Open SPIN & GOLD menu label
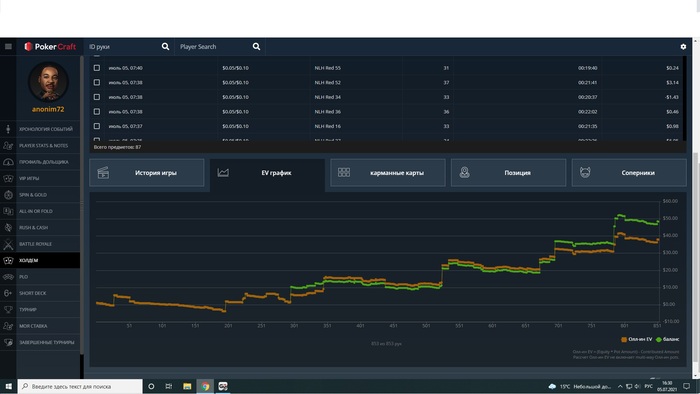The width and height of the screenshot is (700, 394). [x=33, y=195]
